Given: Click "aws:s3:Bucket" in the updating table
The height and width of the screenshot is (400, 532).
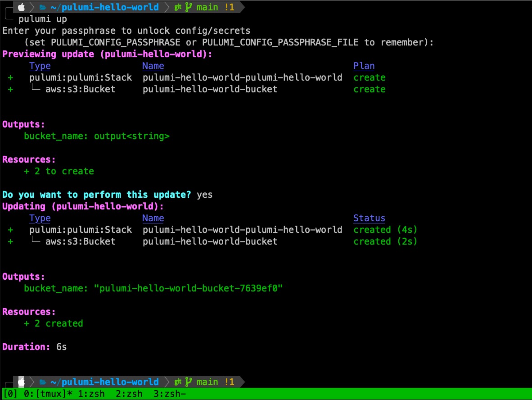Looking at the screenshot, I should pyautogui.click(x=81, y=241).
